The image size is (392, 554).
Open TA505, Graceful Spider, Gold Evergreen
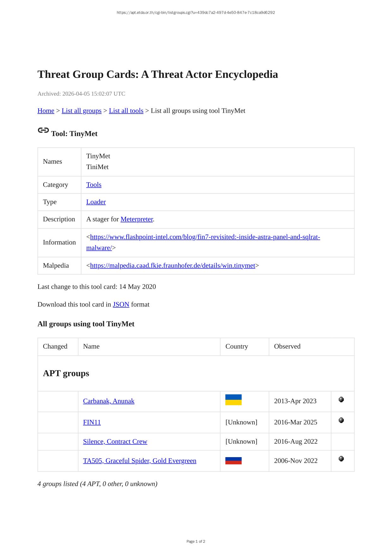click(x=140, y=461)
